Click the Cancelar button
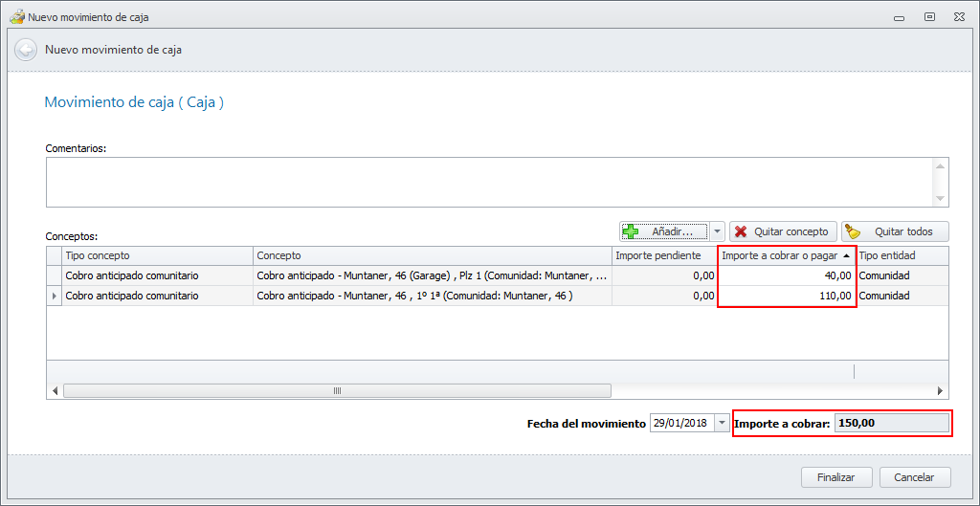980x506 pixels. pos(914,477)
